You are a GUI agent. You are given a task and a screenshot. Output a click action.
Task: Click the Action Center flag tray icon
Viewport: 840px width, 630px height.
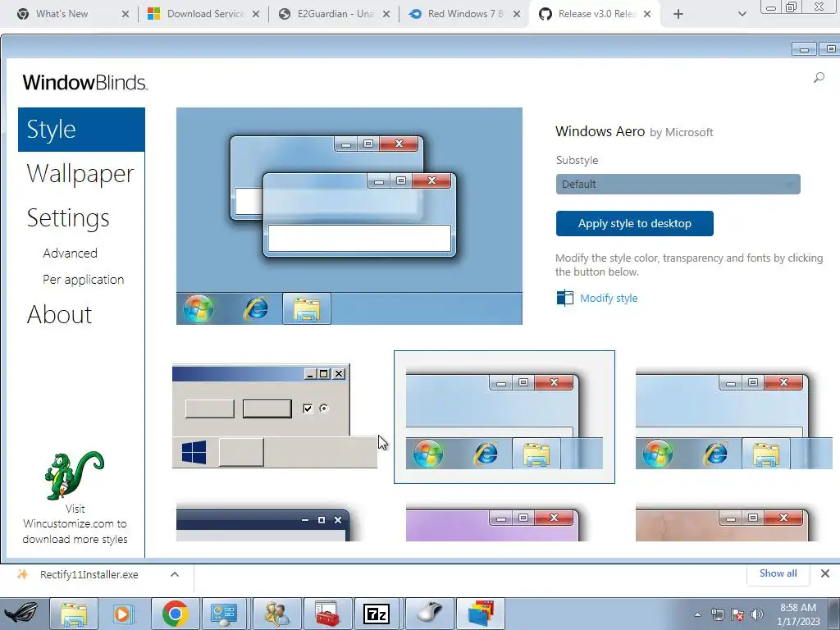(737, 614)
